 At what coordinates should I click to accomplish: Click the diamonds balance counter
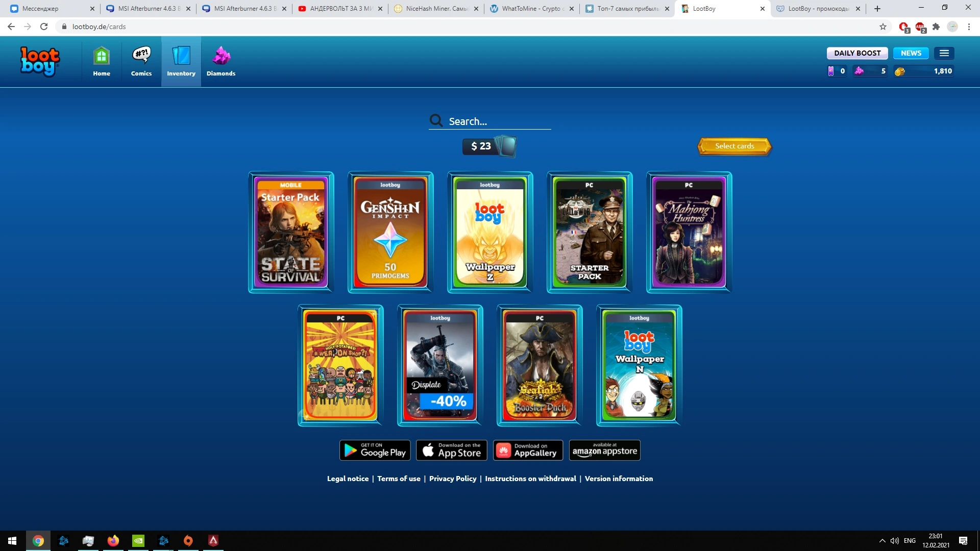tap(871, 71)
